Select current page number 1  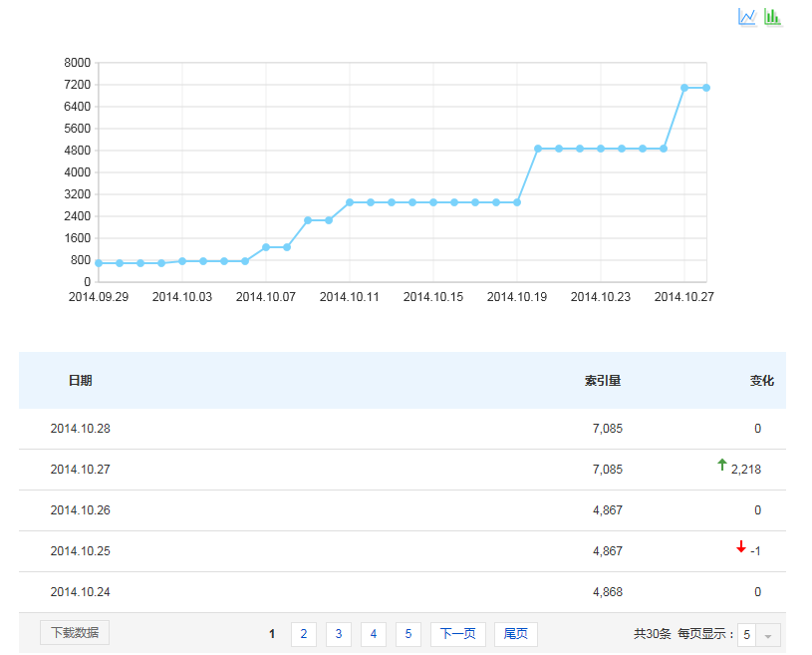(272, 634)
